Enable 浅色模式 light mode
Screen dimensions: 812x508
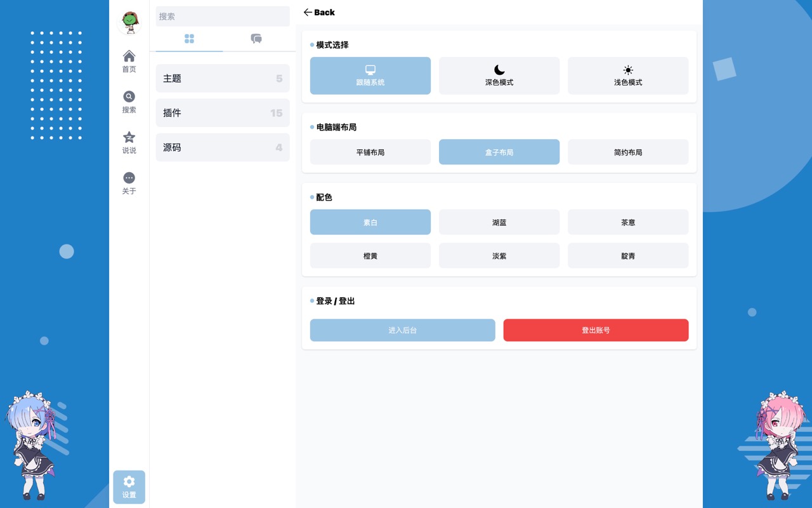628,76
